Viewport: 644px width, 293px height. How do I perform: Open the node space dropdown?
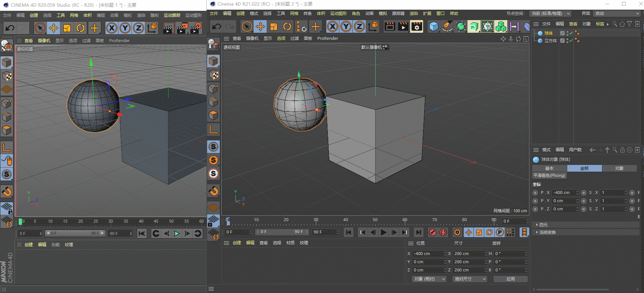[550, 13]
